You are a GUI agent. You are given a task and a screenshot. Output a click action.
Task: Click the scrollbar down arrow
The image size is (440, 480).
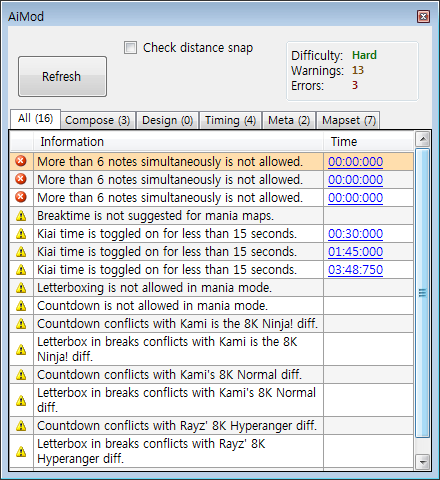pos(423,462)
